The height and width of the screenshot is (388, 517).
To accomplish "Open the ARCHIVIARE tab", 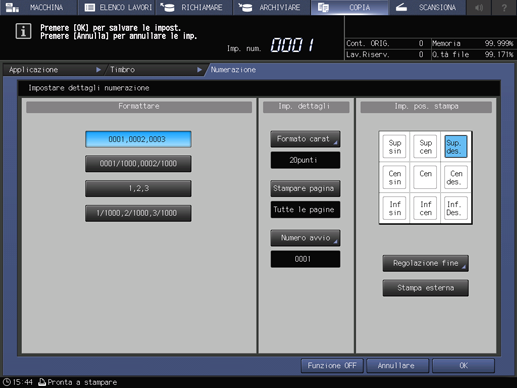I will (x=271, y=7).
